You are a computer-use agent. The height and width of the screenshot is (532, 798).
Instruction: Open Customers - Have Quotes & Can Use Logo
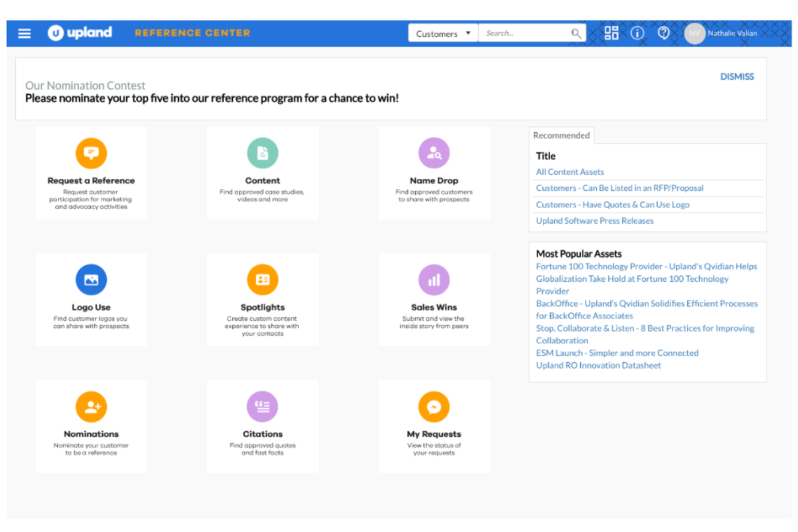[613, 205]
